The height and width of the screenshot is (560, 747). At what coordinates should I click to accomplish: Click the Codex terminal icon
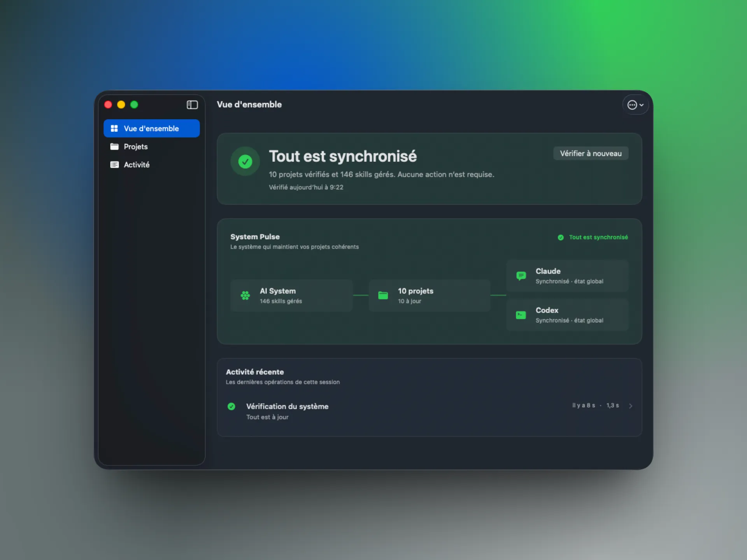(x=521, y=315)
